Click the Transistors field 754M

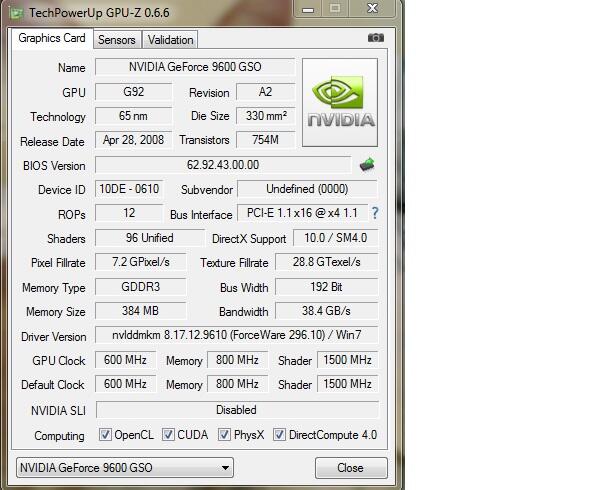pos(265,140)
